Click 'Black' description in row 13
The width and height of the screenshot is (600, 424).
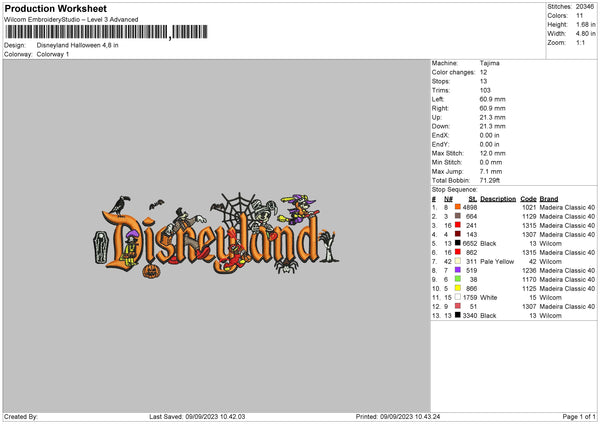(488, 316)
